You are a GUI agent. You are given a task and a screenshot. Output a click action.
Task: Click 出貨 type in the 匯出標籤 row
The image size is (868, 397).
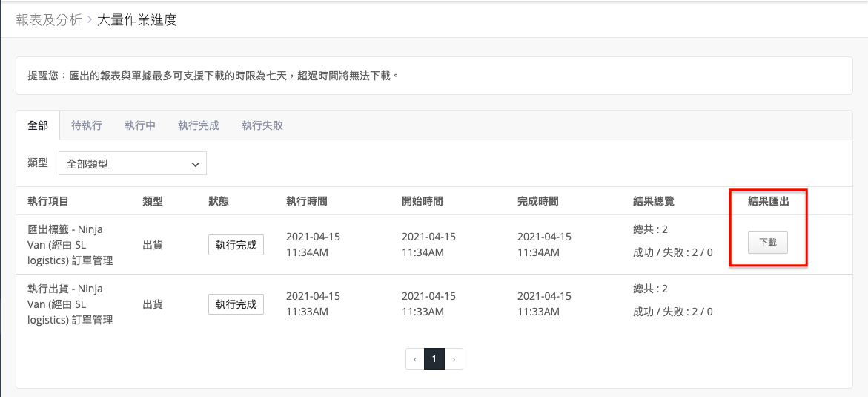click(153, 245)
